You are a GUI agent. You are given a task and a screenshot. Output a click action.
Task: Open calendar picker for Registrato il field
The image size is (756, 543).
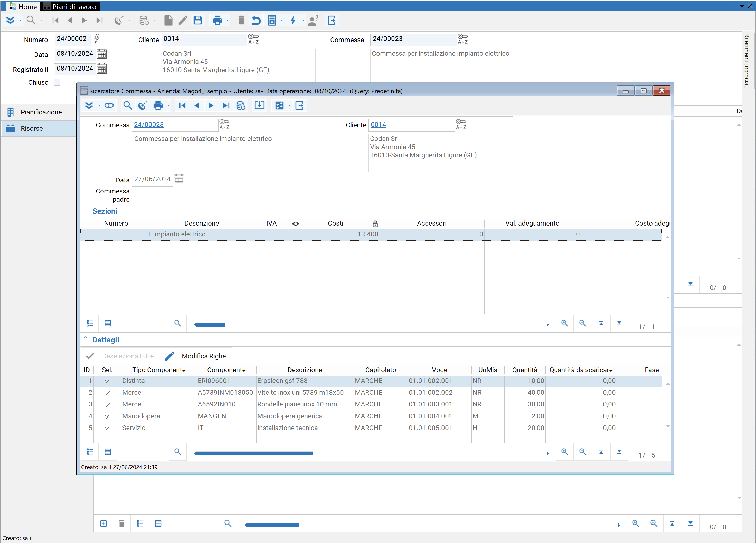point(102,69)
